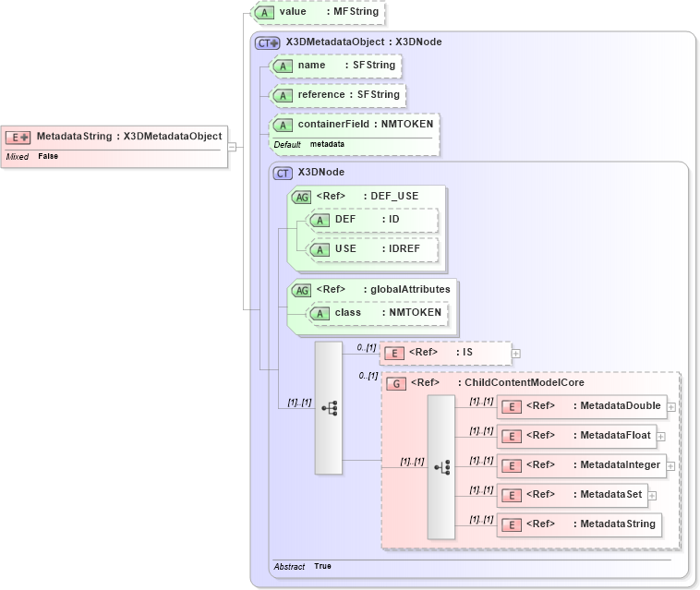Select 'containerField : NMTOKEN' text

pos(366,124)
